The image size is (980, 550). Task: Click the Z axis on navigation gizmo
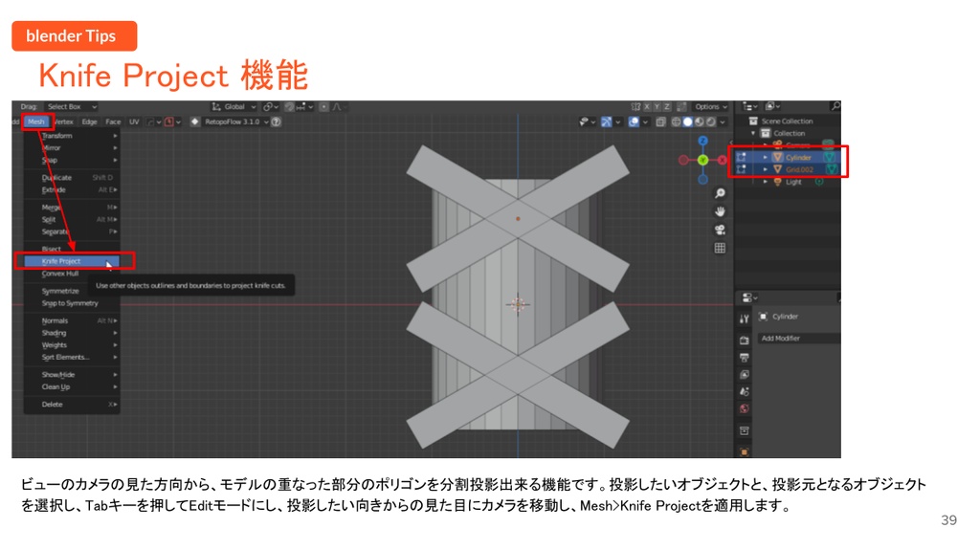click(x=702, y=142)
